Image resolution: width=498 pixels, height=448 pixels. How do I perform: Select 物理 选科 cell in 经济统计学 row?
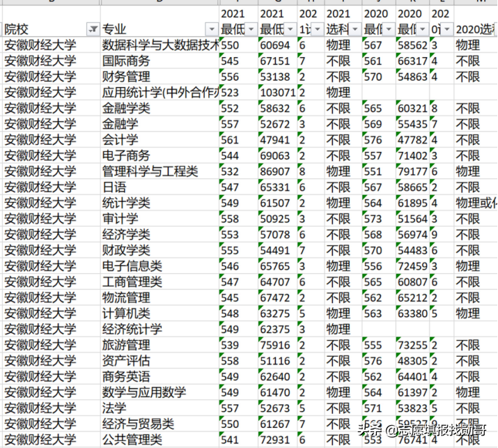[x=343, y=329]
